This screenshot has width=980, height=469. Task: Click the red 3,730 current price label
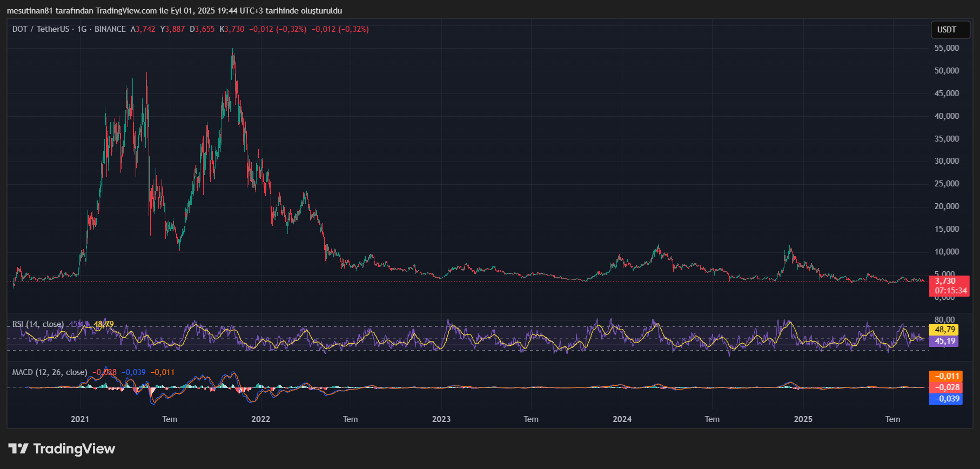tap(946, 281)
